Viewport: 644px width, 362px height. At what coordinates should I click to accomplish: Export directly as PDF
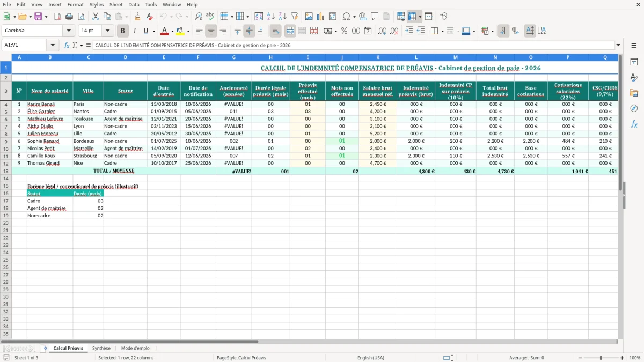point(57,17)
